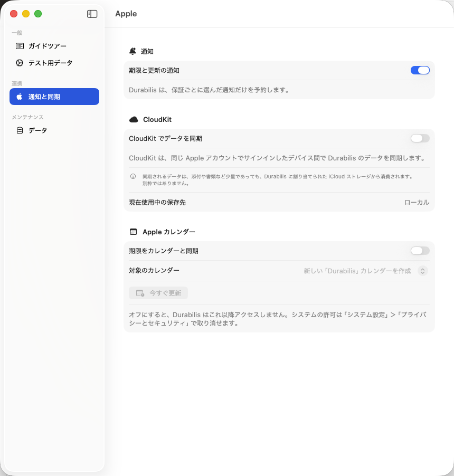
Task: Click the bell icon next to 通知 heading
Action: [133, 51]
